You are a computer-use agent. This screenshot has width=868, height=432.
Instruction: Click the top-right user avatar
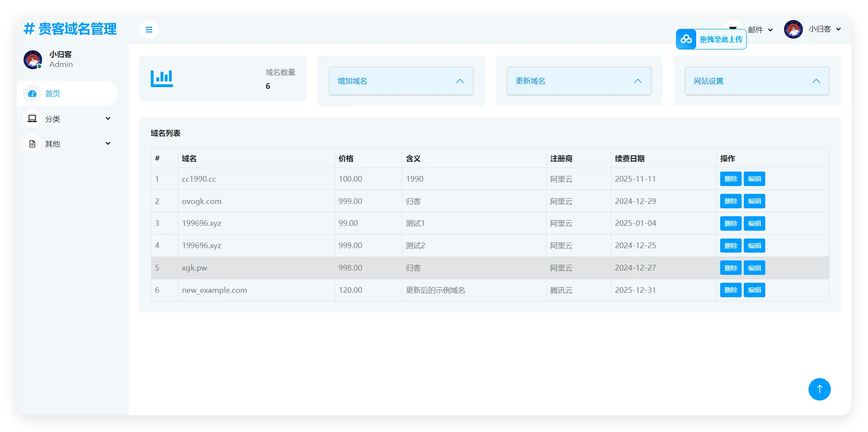click(793, 29)
